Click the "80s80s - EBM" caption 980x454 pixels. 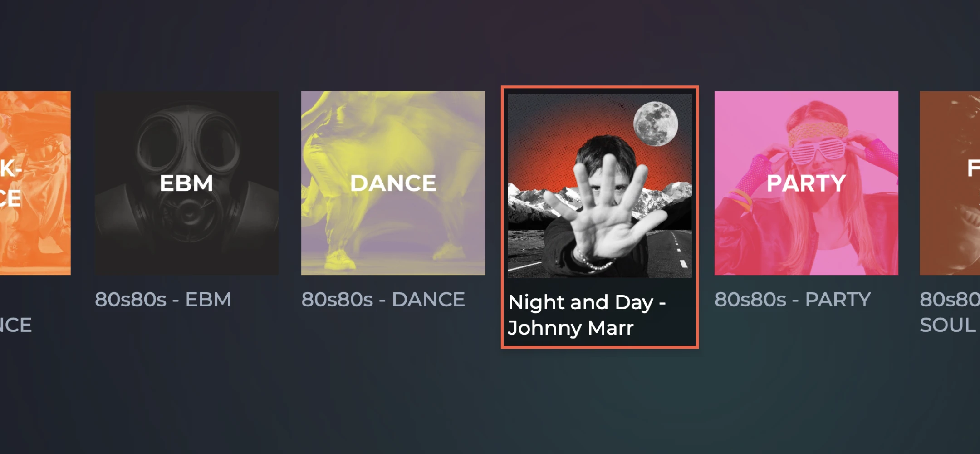163,300
